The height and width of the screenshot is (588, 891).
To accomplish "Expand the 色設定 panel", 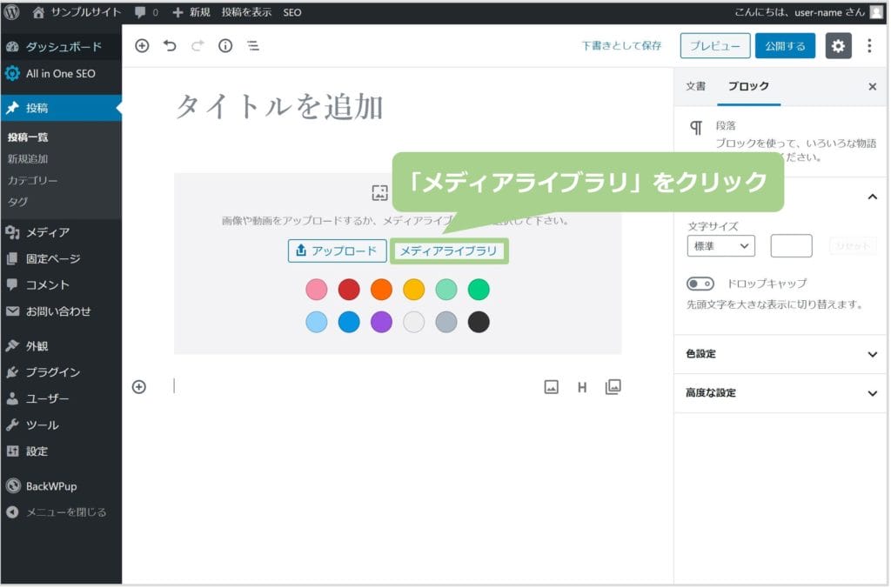I will point(780,354).
